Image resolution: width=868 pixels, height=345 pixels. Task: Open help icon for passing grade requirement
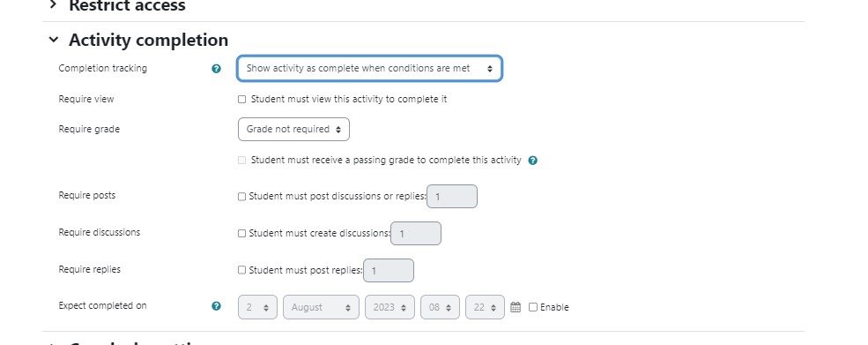pyautogui.click(x=532, y=161)
